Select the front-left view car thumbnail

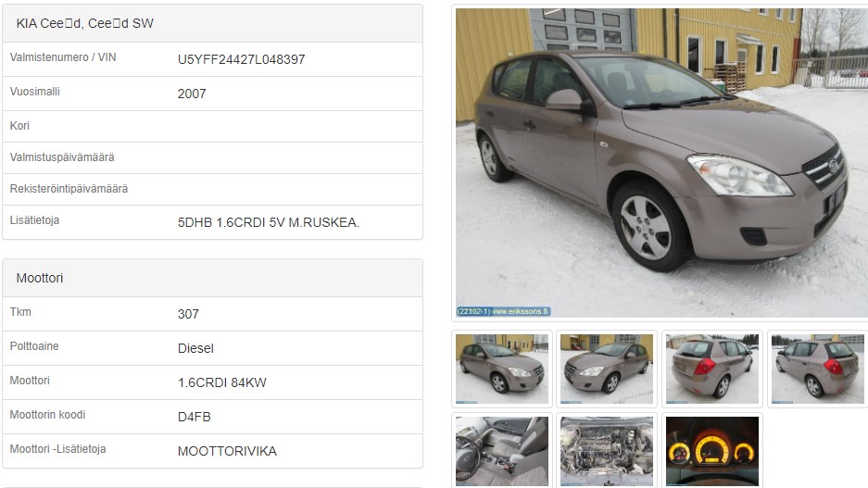pyautogui.click(x=607, y=369)
